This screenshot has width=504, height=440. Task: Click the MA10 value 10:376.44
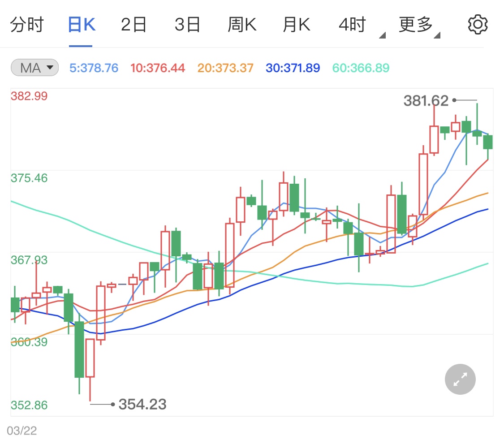(158, 68)
